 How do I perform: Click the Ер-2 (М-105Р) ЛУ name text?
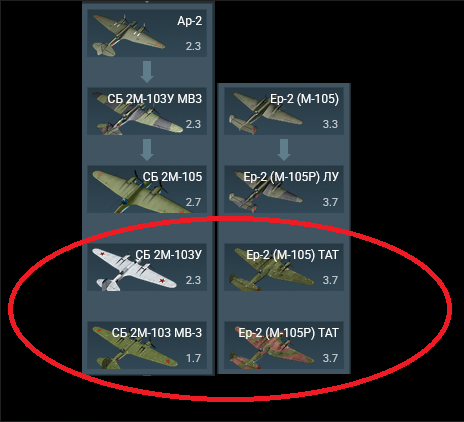coord(291,177)
